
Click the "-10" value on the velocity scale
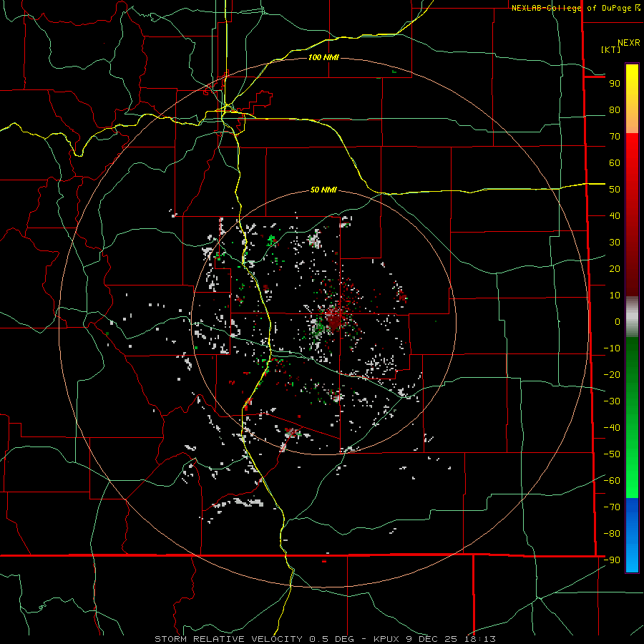point(612,348)
